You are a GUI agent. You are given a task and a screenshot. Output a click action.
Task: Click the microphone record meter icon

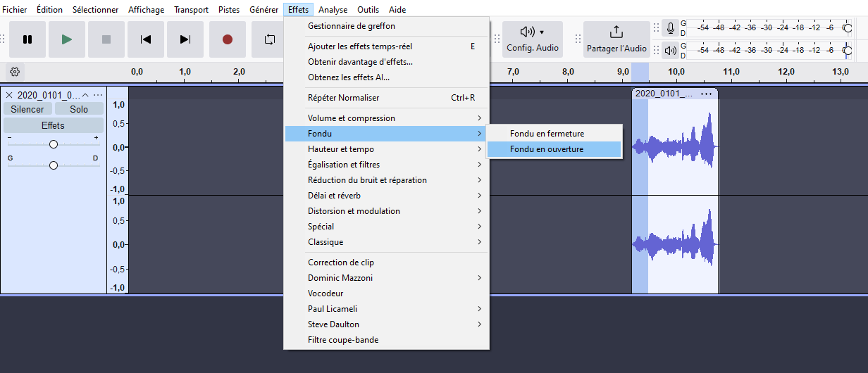tap(671, 29)
